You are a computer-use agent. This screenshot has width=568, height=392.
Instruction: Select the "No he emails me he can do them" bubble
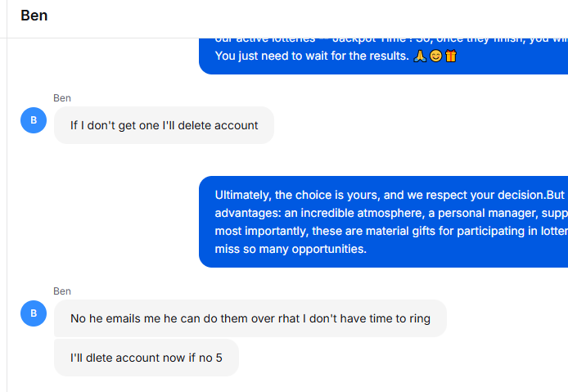point(250,318)
